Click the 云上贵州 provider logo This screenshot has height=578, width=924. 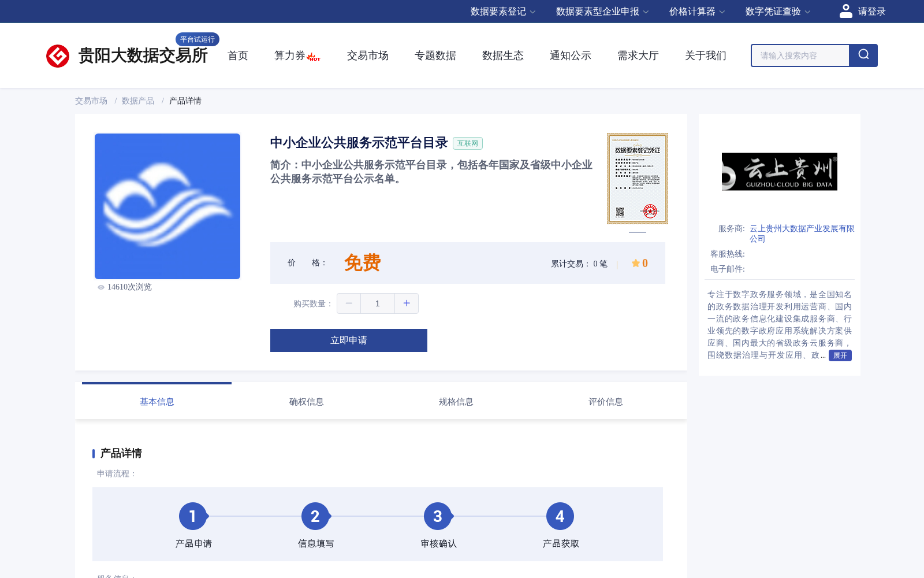point(780,172)
